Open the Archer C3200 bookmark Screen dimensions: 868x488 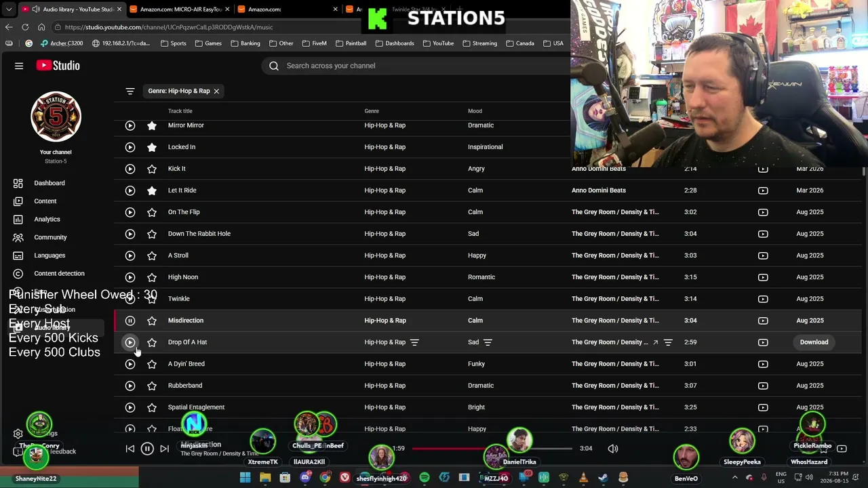(62, 43)
